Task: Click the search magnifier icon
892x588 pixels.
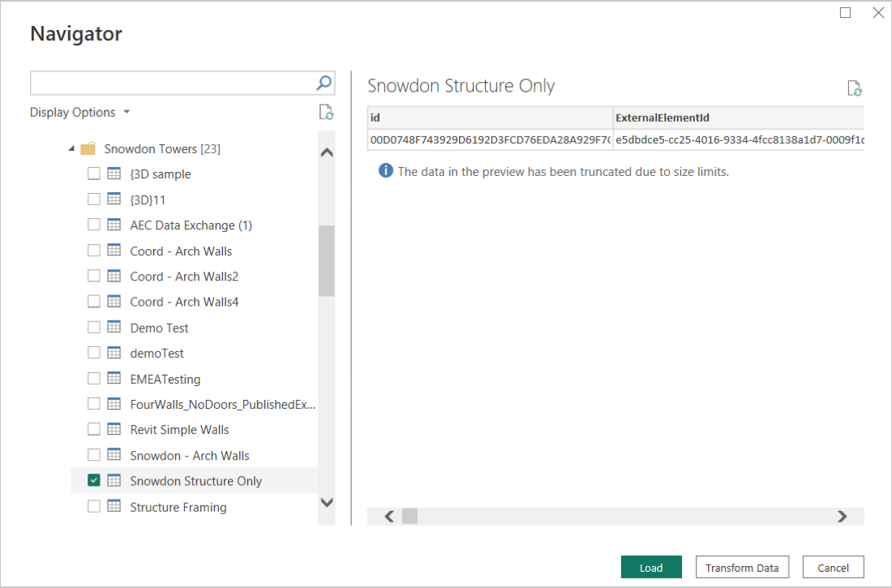Action: click(324, 83)
